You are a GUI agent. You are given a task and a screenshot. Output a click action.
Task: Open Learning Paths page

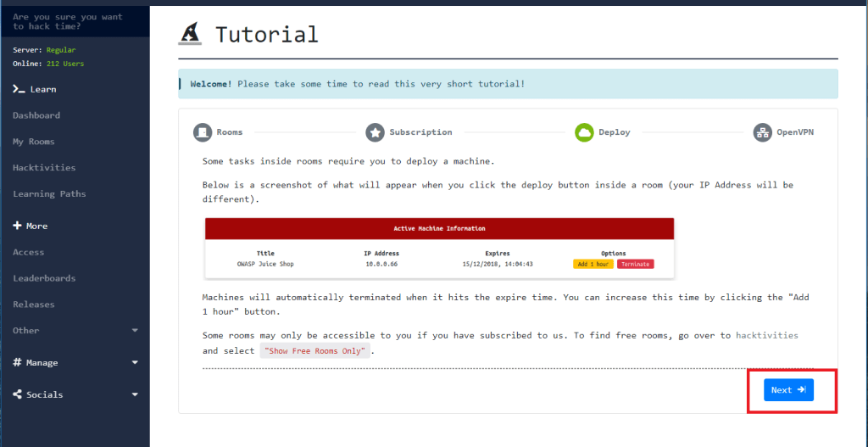tap(49, 194)
